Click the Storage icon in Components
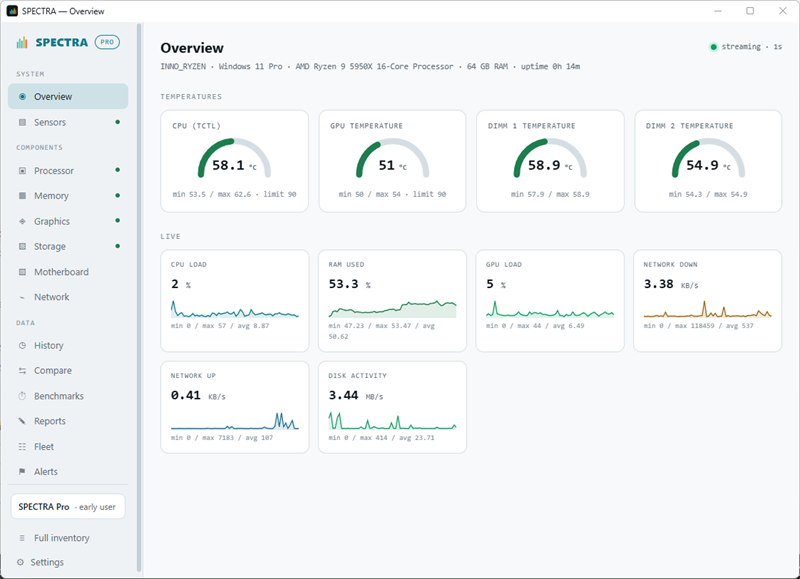The image size is (800, 579). click(22, 246)
